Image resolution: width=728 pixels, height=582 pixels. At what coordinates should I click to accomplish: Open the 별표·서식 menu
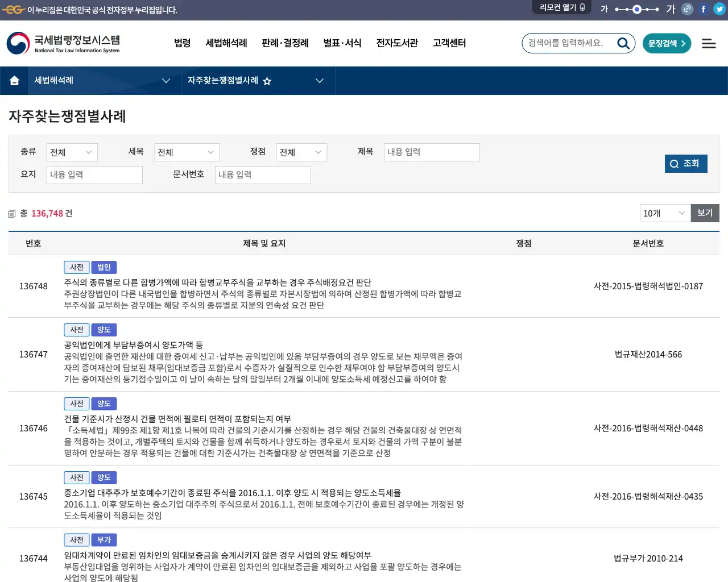tap(342, 43)
